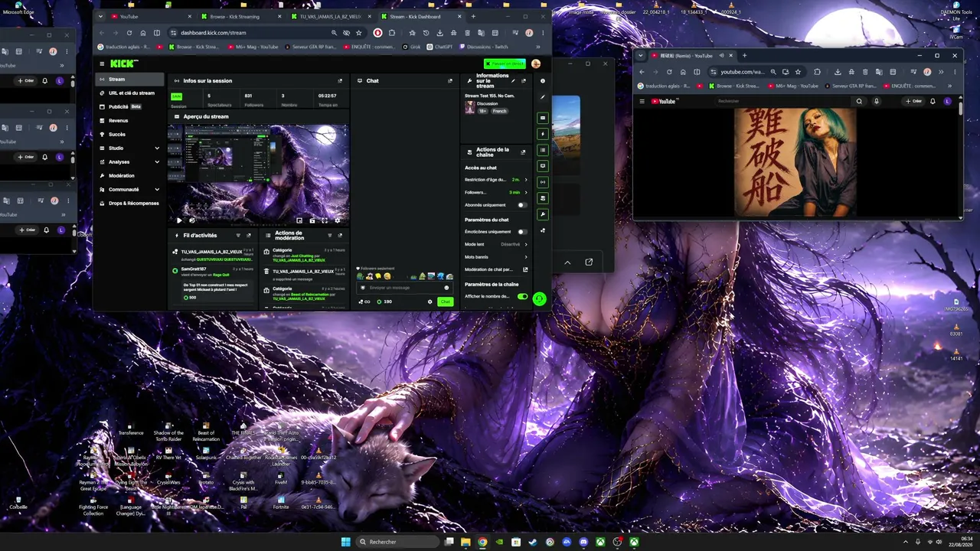Open URL et clé du stream in sidebar
Image resolution: width=980 pixels, height=551 pixels.
click(129, 93)
